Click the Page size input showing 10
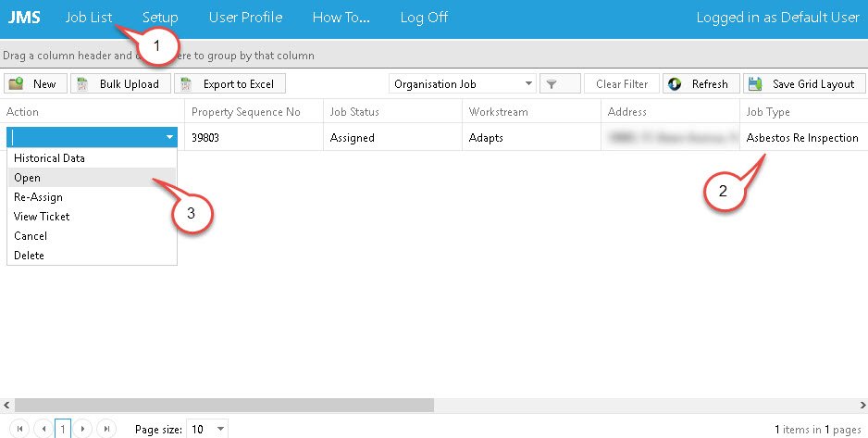Screen dimensions: 868x438 pos(200,429)
